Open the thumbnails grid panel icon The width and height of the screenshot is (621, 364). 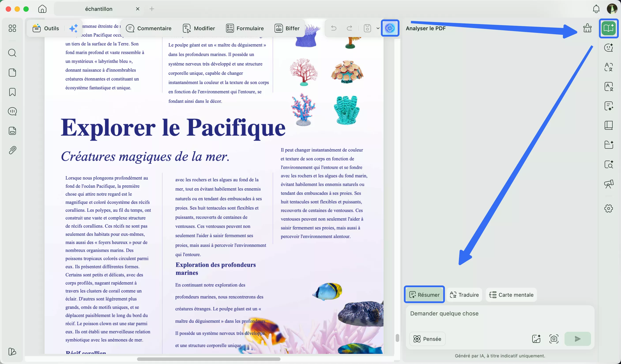[x=12, y=28]
